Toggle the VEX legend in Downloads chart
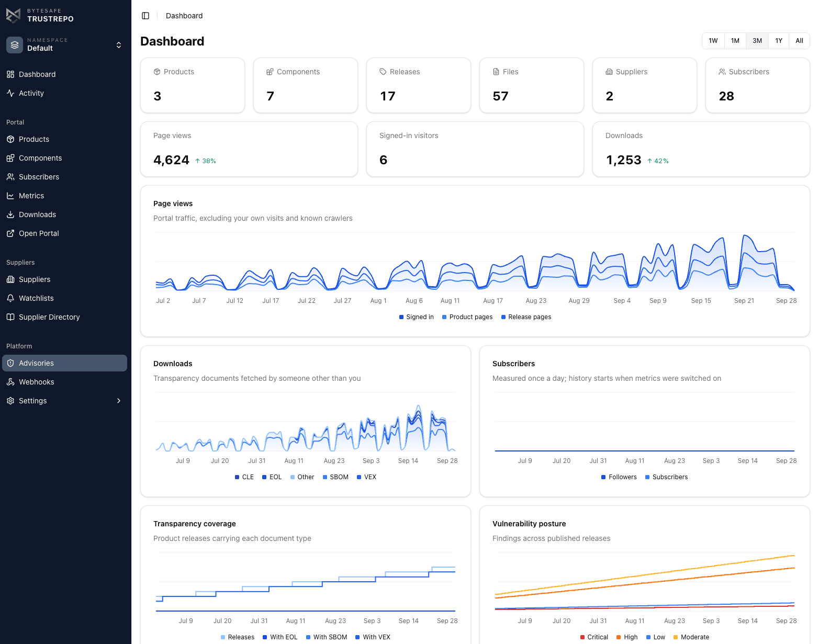This screenshot has height=644, width=819. [366, 477]
